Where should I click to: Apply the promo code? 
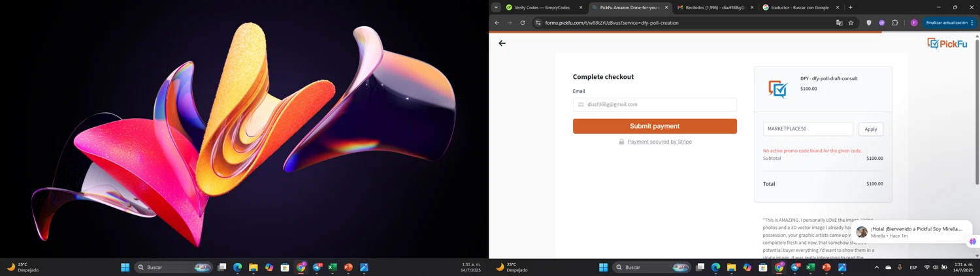[x=871, y=129]
